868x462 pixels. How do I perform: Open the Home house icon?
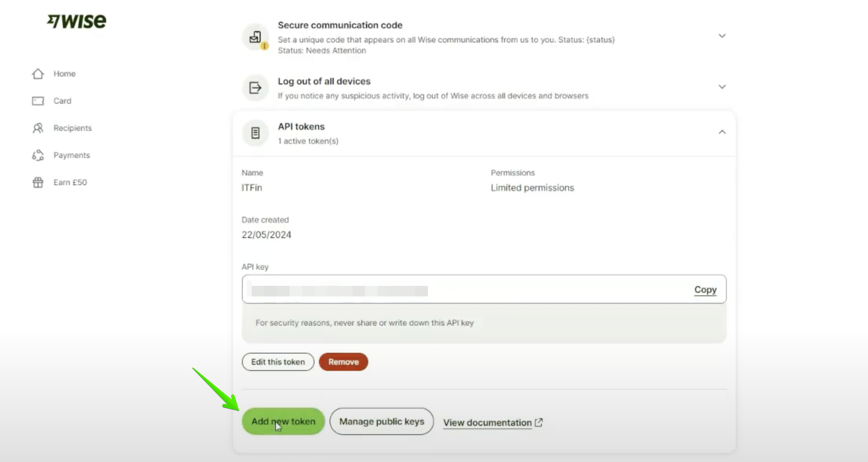[38, 74]
